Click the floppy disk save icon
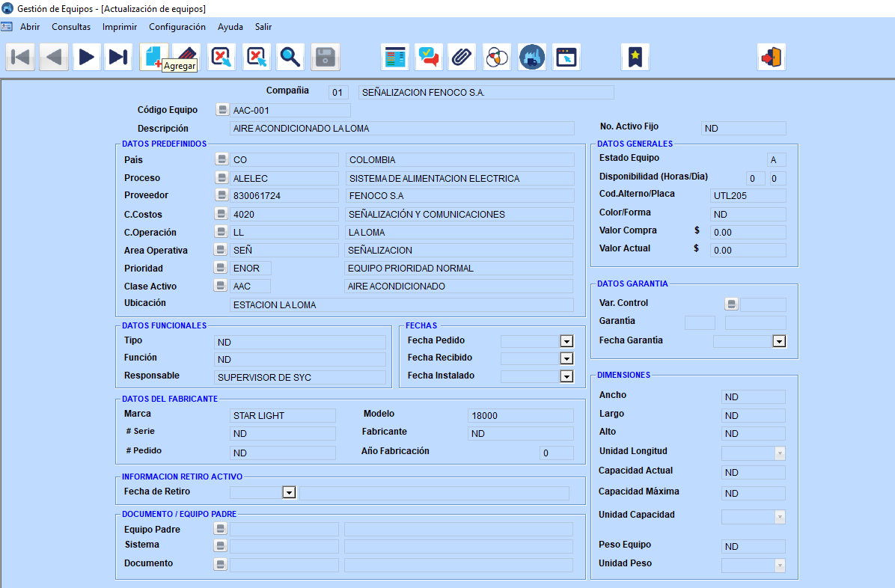895x588 pixels. pos(326,57)
